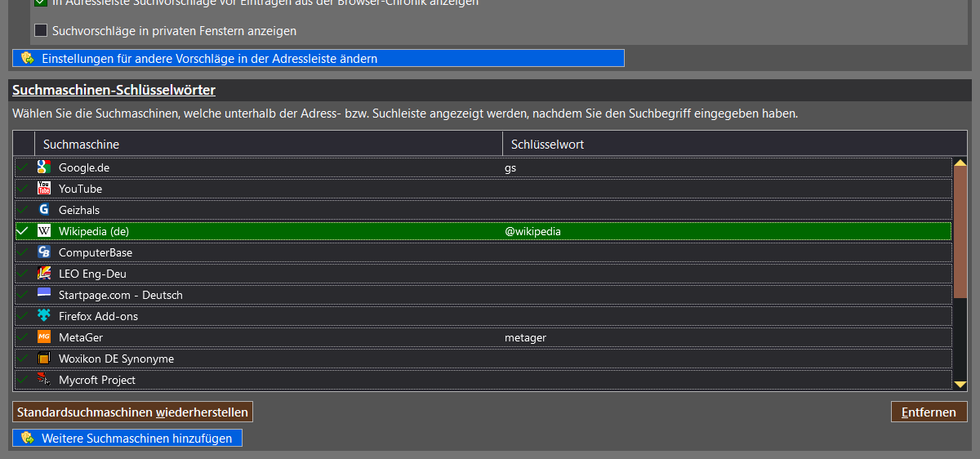Uncheck the Geizhals row checkmark
This screenshot has height=459, width=980.
(x=23, y=210)
